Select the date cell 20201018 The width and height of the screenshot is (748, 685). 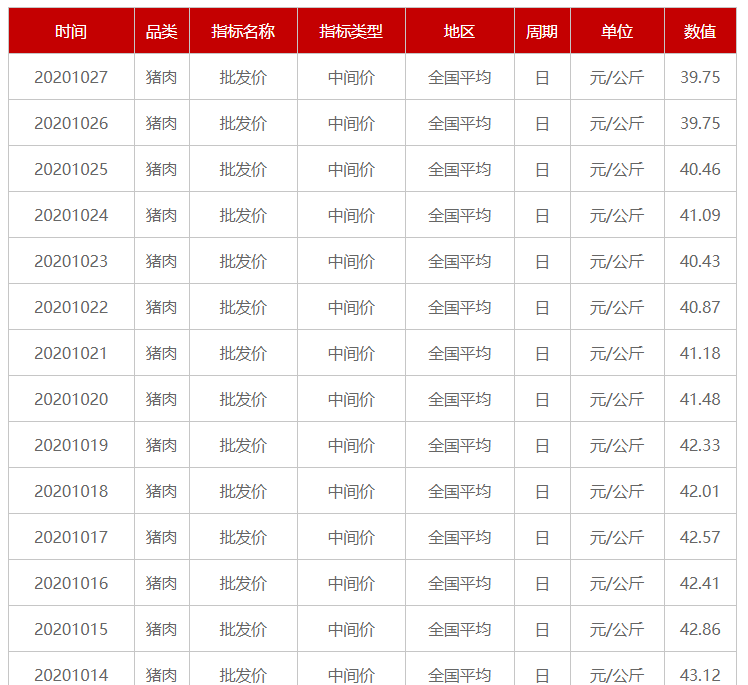pos(71,492)
